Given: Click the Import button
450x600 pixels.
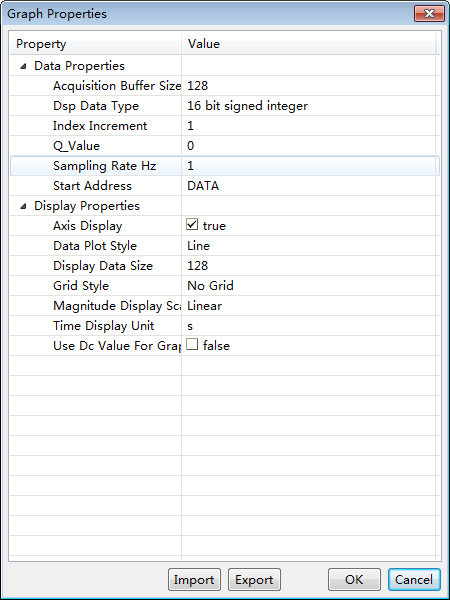Looking at the screenshot, I should tap(194, 580).
